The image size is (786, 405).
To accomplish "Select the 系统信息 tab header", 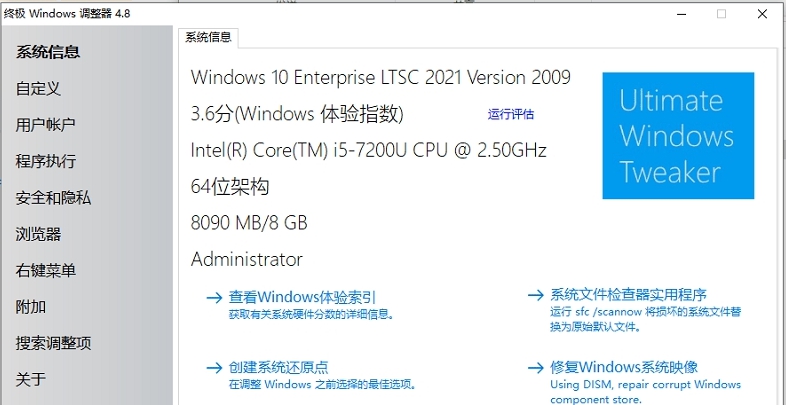I will coord(208,37).
